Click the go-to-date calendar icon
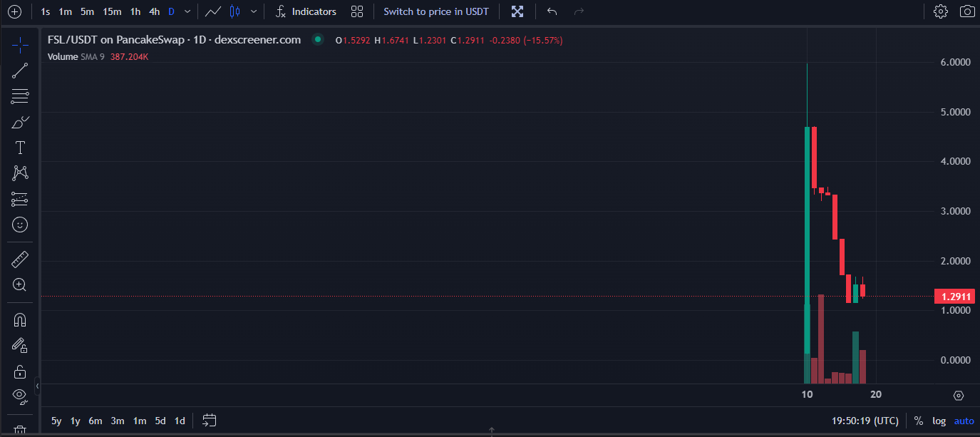 [x=210, y=421]
